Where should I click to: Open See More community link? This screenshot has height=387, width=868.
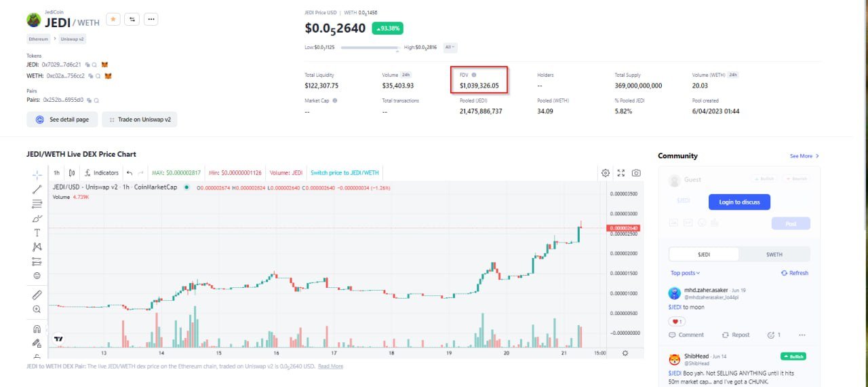coord(804,156)
